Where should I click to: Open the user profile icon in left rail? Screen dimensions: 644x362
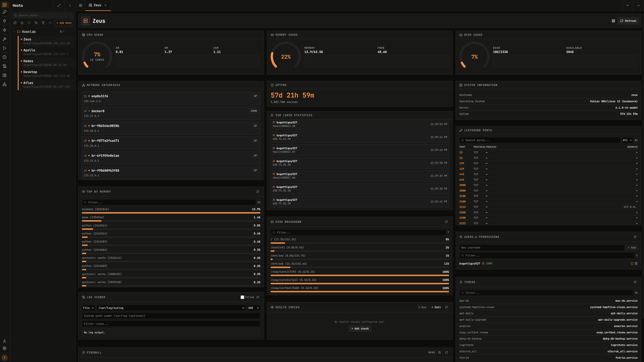click(5, 341)
